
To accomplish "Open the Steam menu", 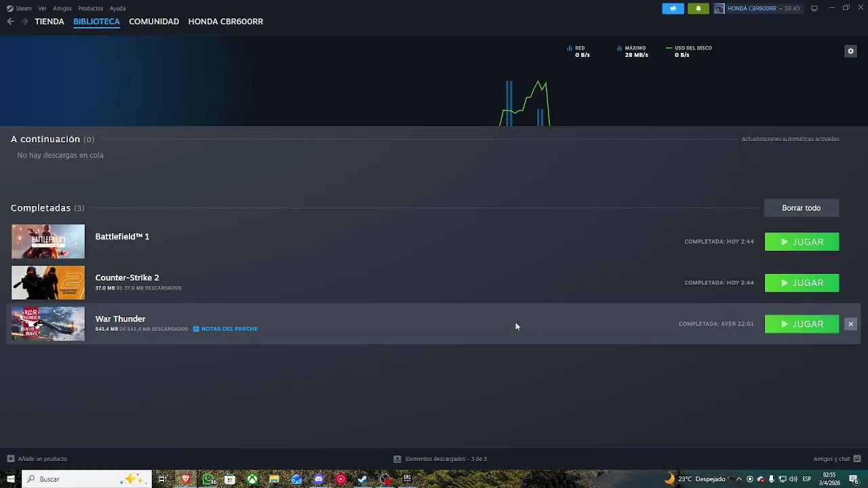I will 24,9.
